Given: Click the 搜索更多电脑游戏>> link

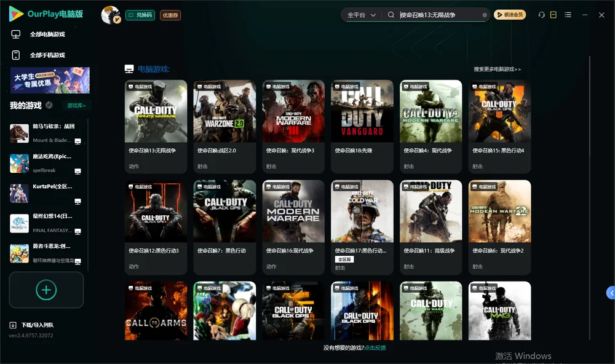Looking at the screenshot, I should pos(497,69).
